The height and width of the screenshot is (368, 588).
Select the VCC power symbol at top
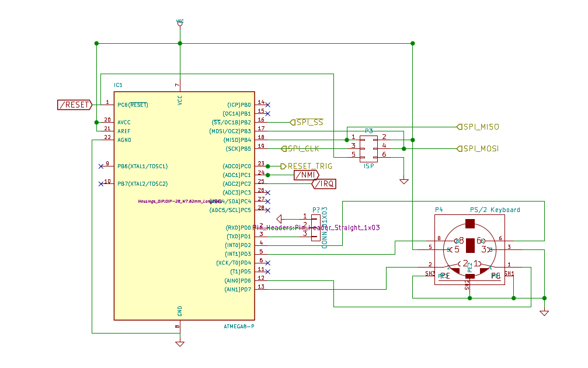point(180,23)
